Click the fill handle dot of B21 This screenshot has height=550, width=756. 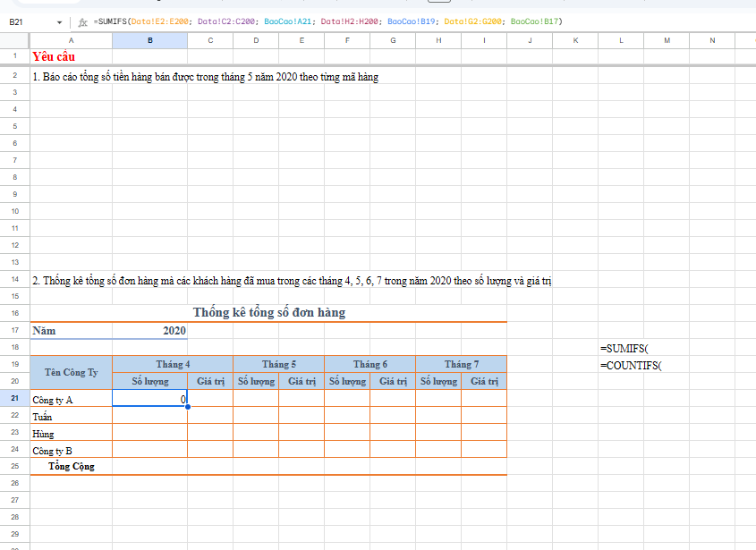pos(188,407)
